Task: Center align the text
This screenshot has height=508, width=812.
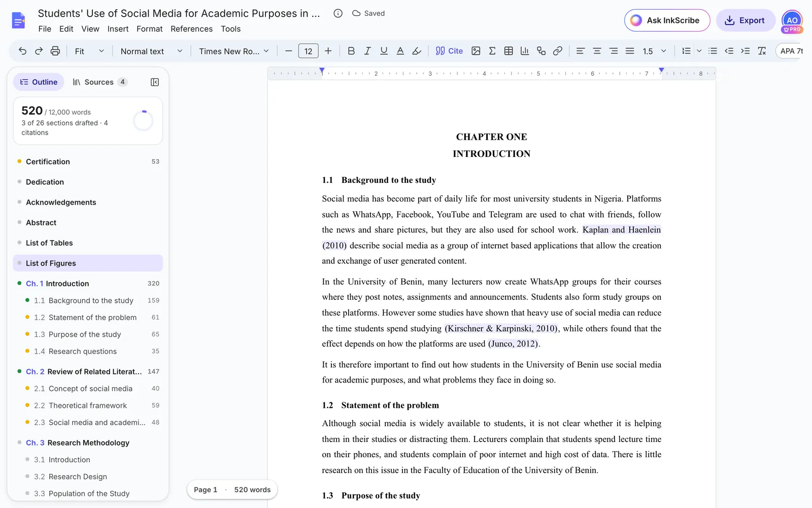Action: point(597,51)
